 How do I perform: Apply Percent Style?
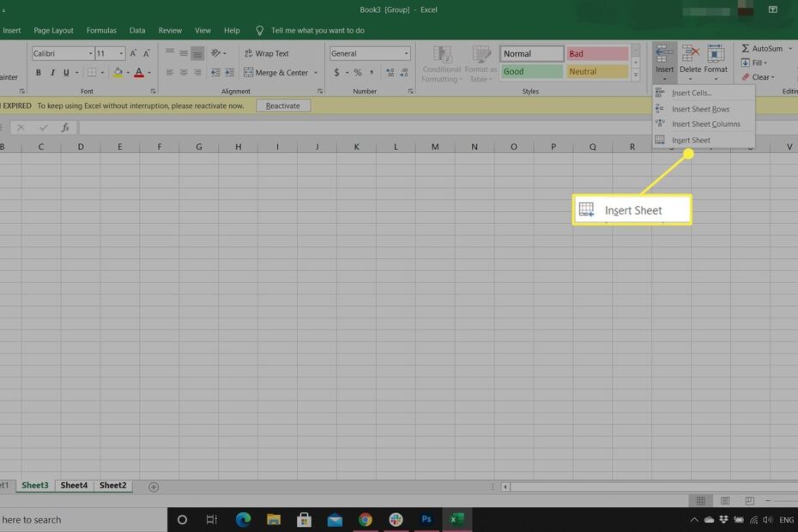pos(358,73)
